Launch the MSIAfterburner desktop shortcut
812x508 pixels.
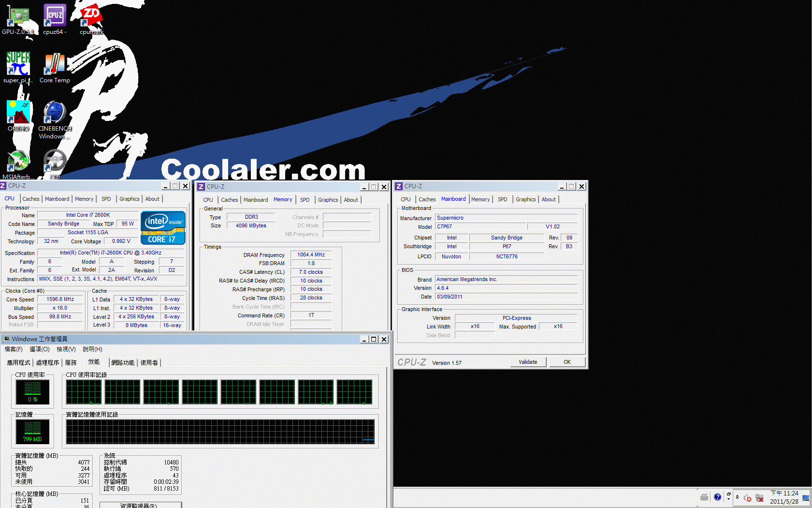[x=18, y=164]
